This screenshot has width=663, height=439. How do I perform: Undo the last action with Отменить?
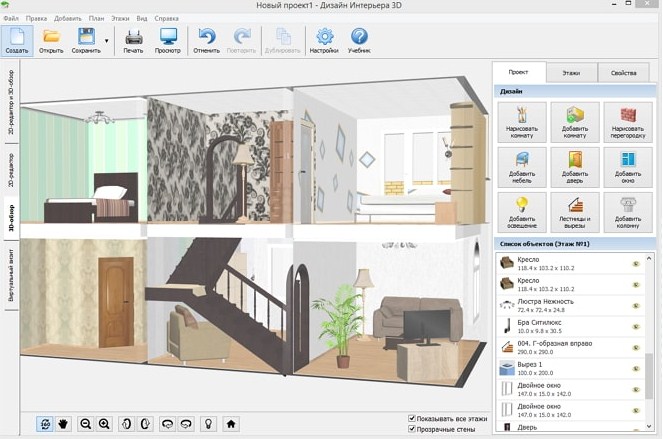pos(206,41)
